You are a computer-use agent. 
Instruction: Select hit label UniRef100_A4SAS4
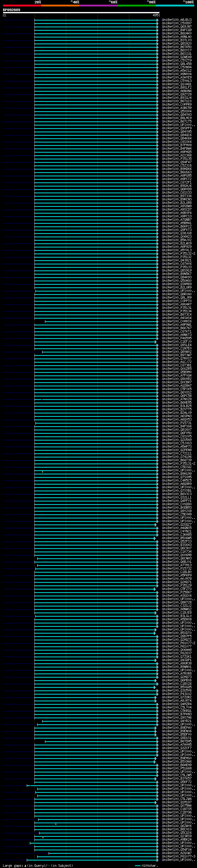177,318
